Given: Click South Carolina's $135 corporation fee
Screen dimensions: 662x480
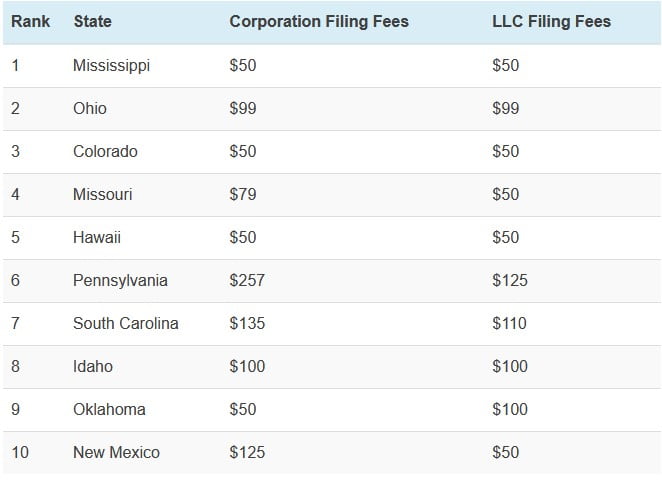Looking at the screenshot, I should (247, 323).
